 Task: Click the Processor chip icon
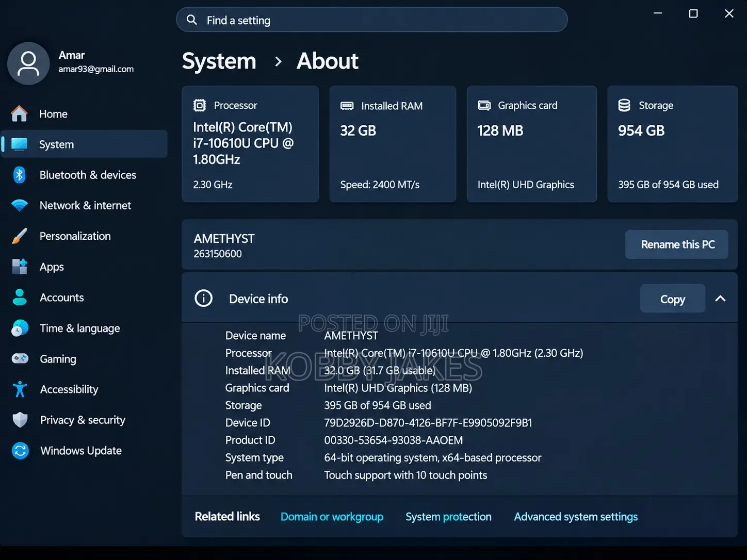pyautogui.click(x=199, y=105)
